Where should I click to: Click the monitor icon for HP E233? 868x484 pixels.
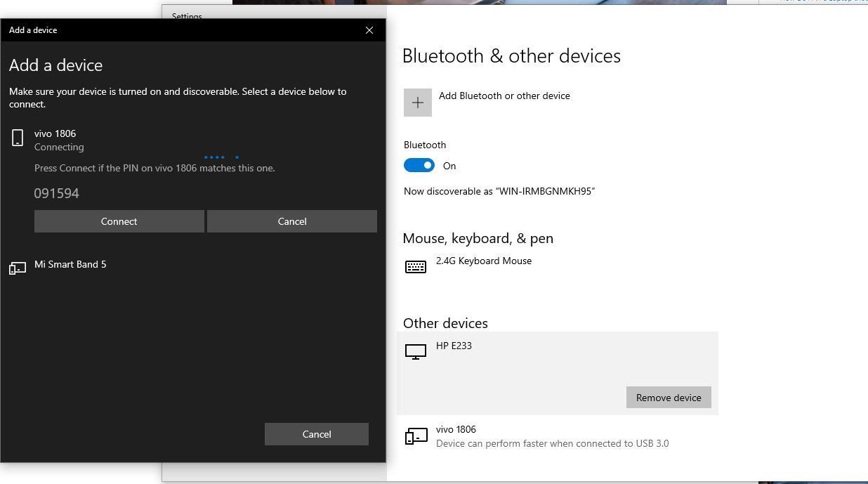pyautogui.click(x=415, y=351)
